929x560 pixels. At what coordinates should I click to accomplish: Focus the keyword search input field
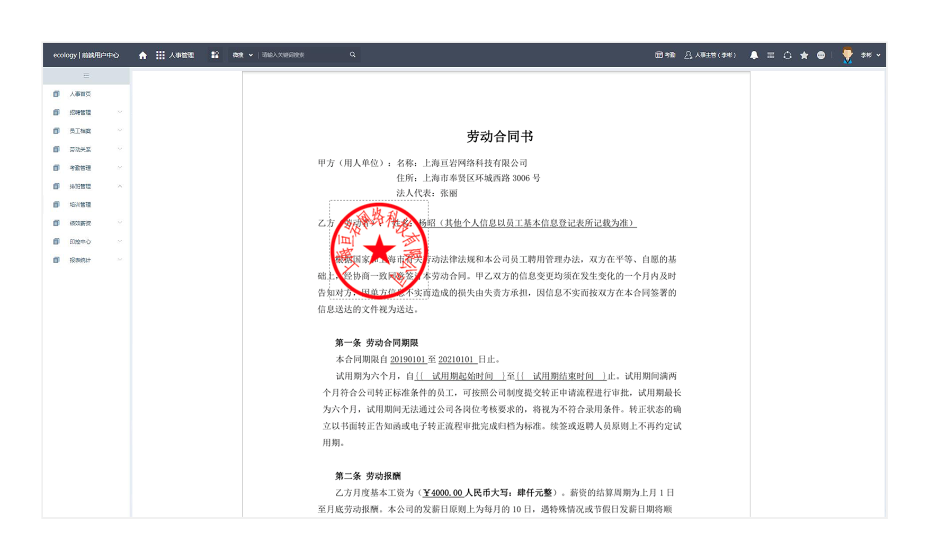(303, 55)
